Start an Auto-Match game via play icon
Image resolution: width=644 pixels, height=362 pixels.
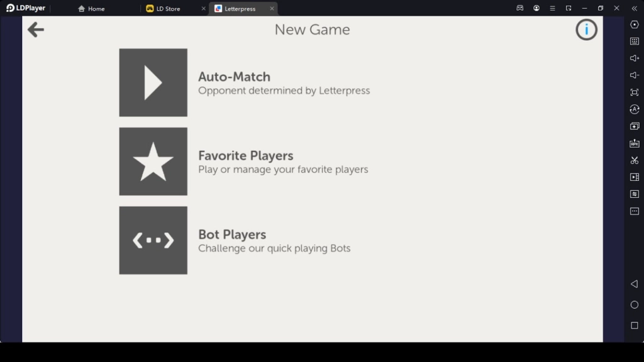tap(153, 82)
